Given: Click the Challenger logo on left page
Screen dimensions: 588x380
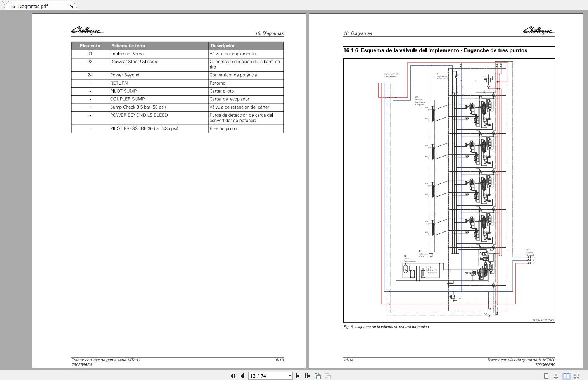Looking at the screenshot, I should click(87, 31).
